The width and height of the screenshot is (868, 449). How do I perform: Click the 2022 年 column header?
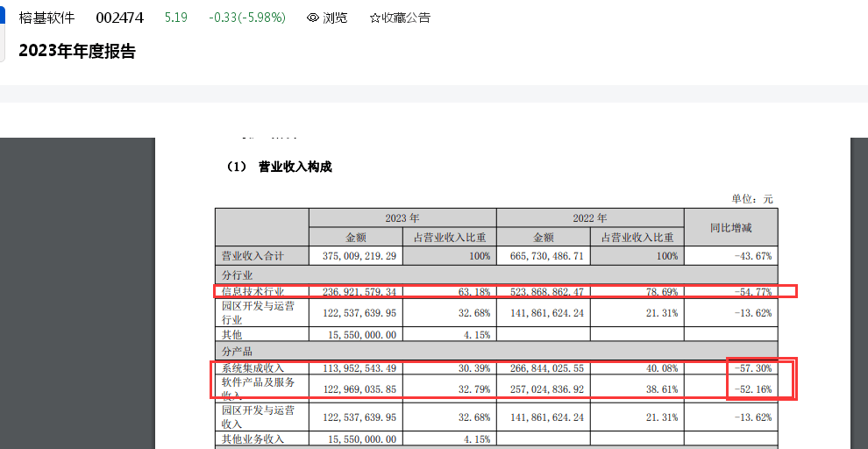[590, 218]
